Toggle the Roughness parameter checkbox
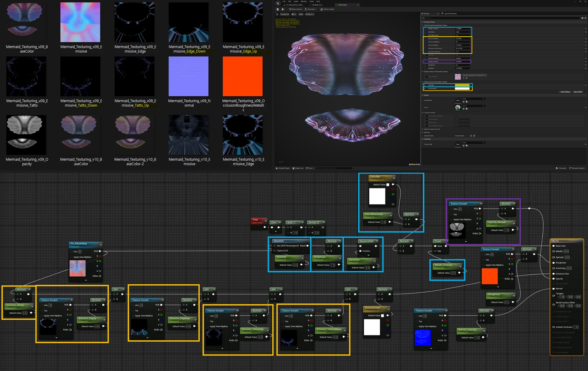588x371 pixels. [x=427, y=65]
